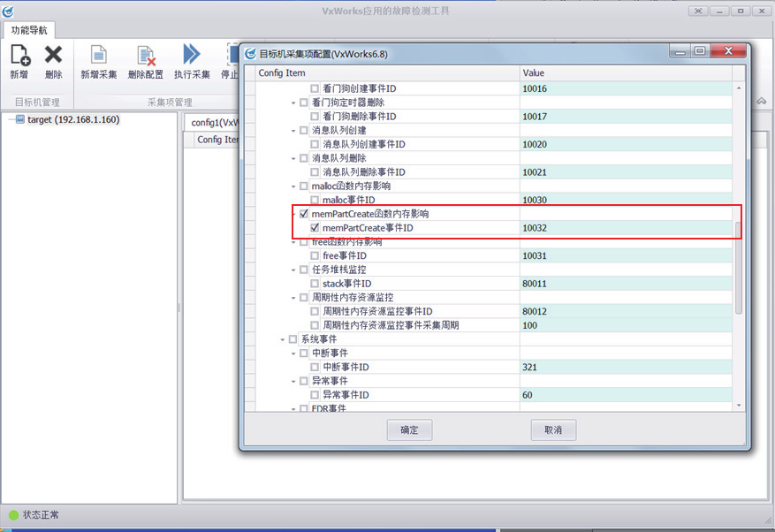Click the 删除配置 toolbar icon
The height and width of the screenshot is (532, 775).
click(145, 56)
